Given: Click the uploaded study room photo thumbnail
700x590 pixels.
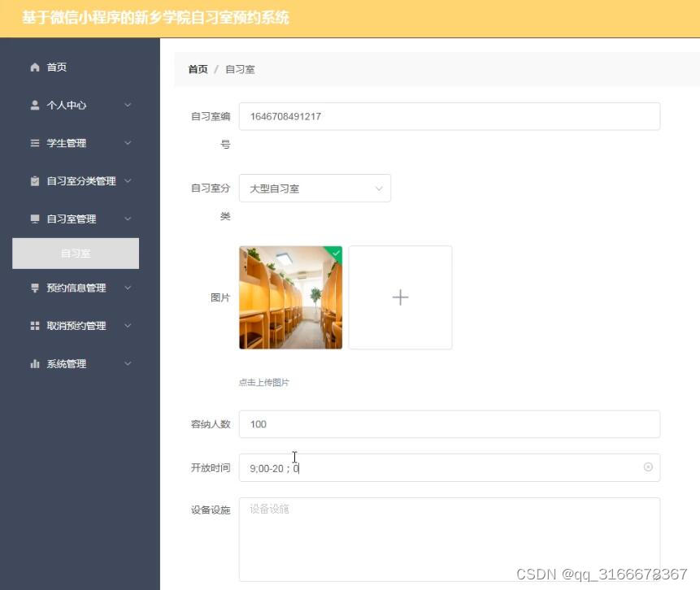Looking at the screenshot, I should (x=290, y=297).
